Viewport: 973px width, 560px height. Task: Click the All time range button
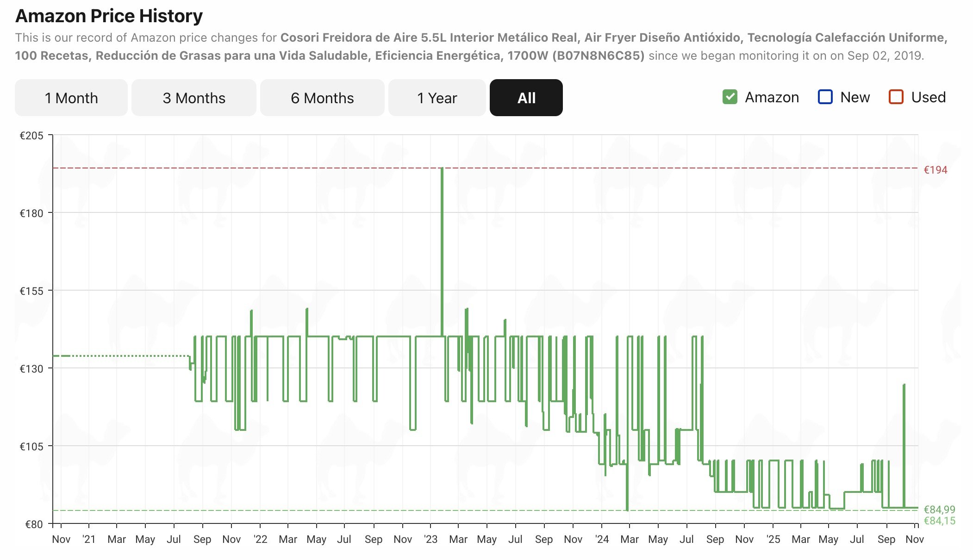click(526, 98)
